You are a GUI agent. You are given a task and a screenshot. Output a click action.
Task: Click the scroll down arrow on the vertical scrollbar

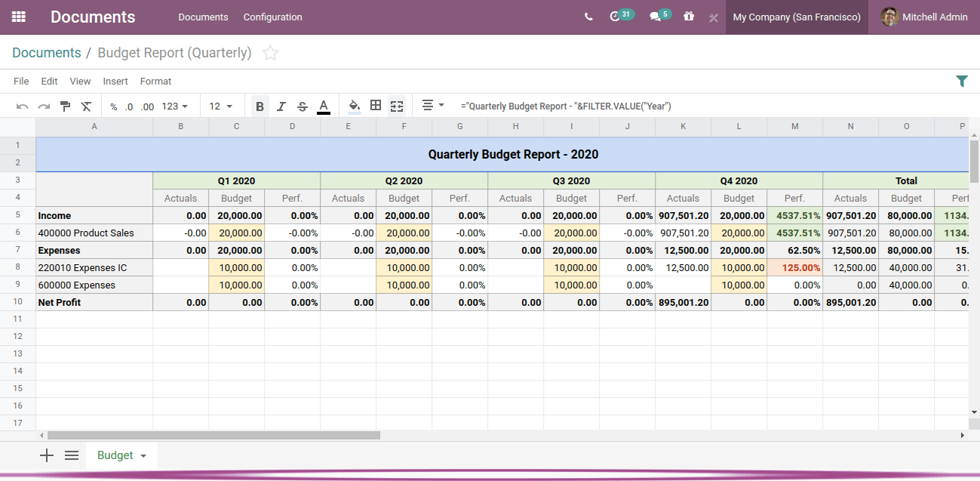pyautogui.click(x=974, y=412)
